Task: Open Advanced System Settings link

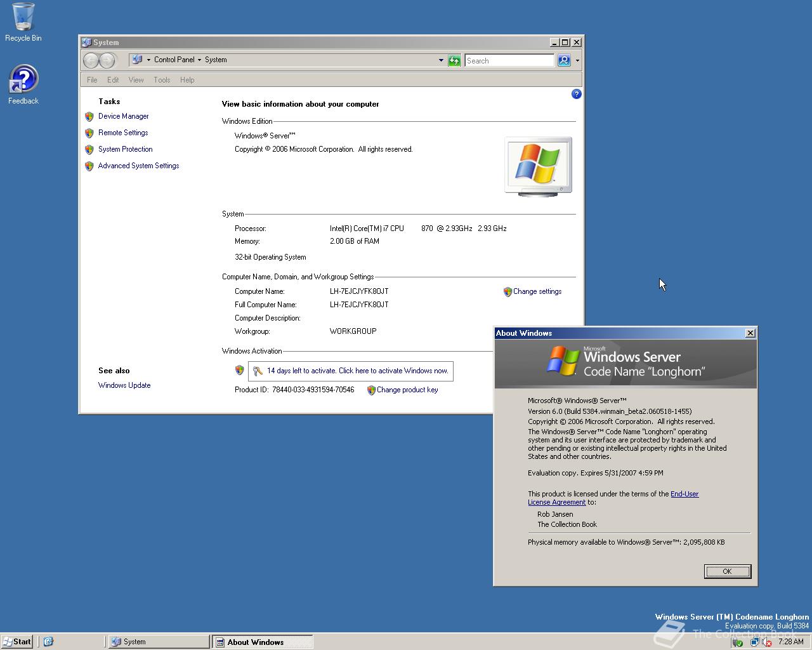Action: click(x=138, y=166)
